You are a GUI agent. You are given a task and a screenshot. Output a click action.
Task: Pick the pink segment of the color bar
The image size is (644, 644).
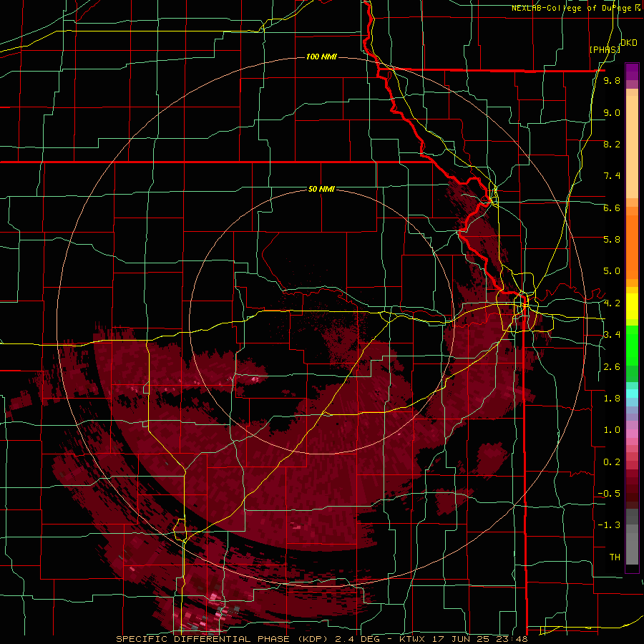click(x=632, y=434)
